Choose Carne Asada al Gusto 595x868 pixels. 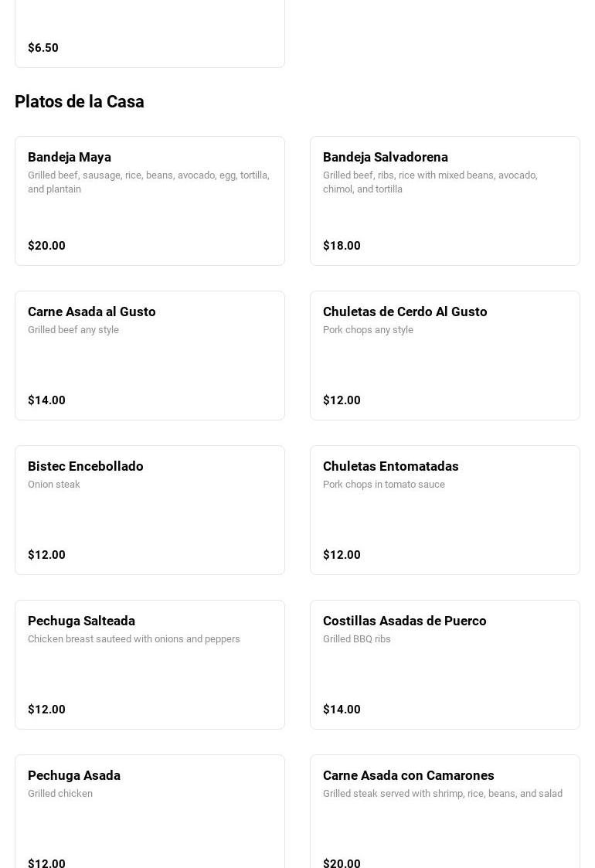92,311
